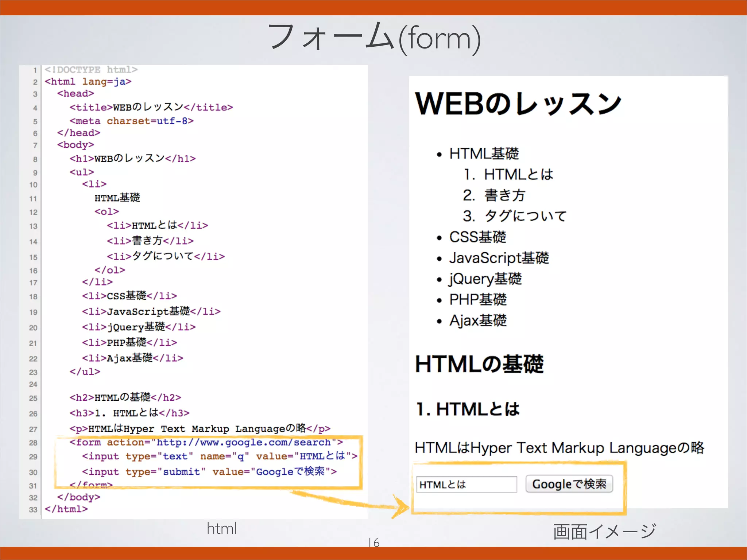Click code line '<li>タグについて</li>'
Viewport: 747px width, 560px height.
pyautogui.click(x=166, y=256)
